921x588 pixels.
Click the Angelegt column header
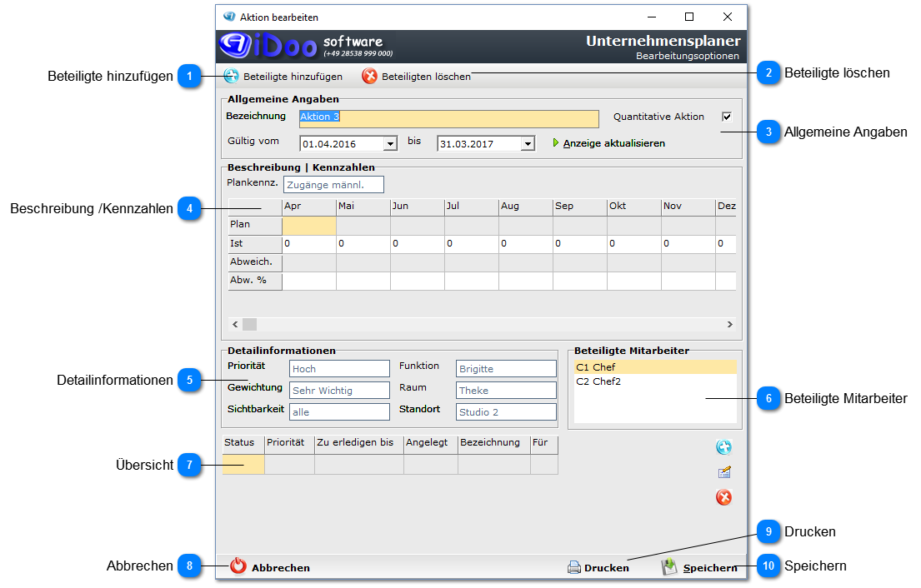tap(431, 443)
